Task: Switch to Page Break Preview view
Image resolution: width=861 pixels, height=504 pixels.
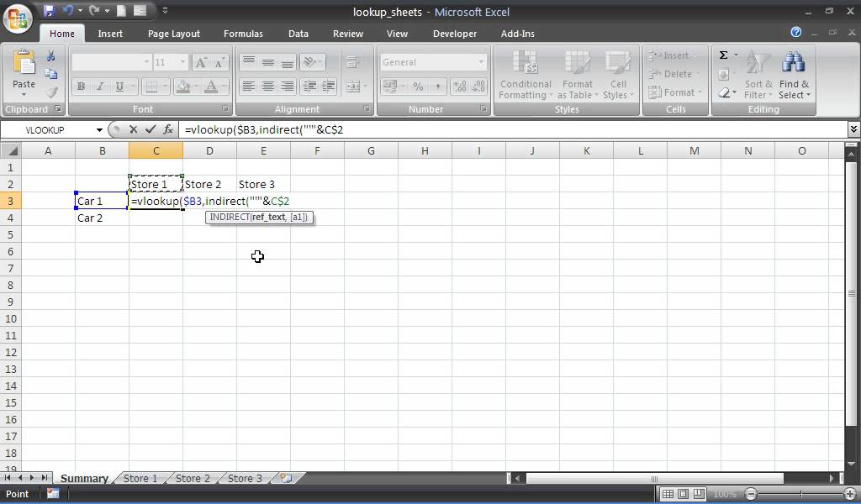Action: point(700,494)
